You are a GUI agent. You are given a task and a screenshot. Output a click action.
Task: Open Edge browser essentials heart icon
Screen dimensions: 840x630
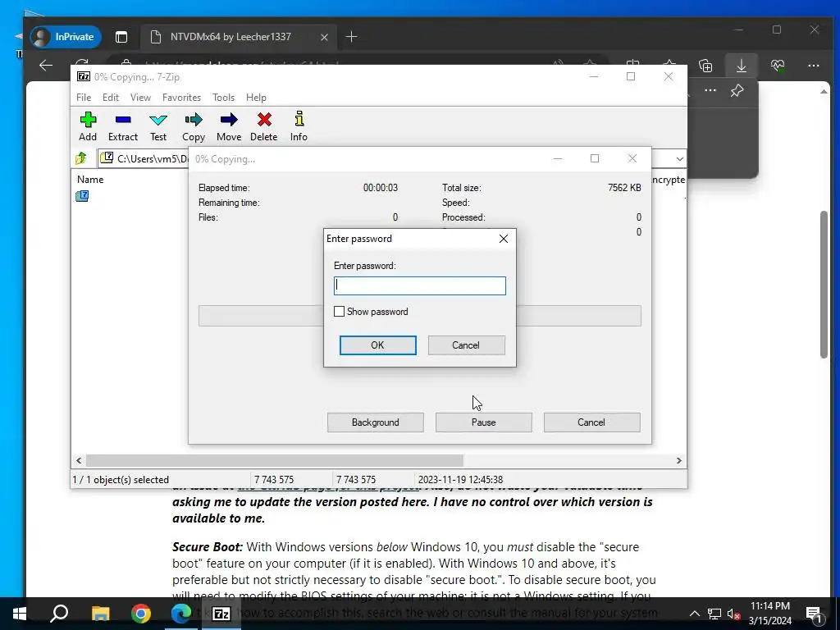tap(778, 66)
